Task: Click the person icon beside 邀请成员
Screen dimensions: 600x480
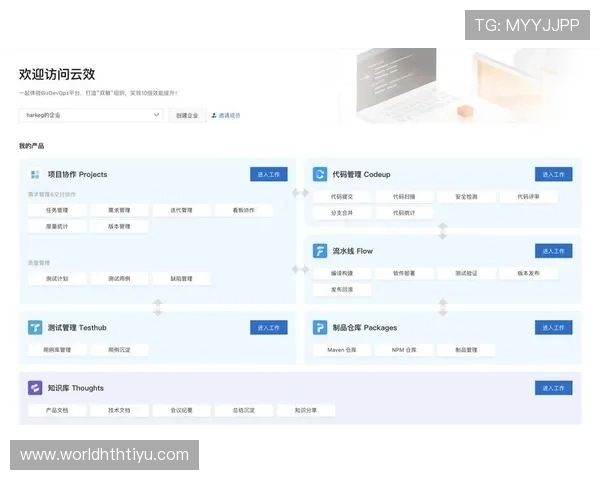Action: point(214,115)
